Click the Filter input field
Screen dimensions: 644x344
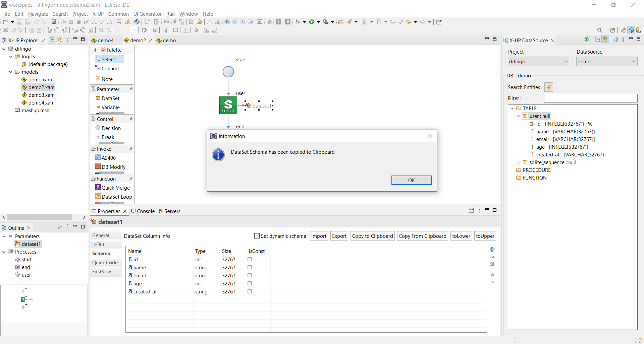coord(590,98)
